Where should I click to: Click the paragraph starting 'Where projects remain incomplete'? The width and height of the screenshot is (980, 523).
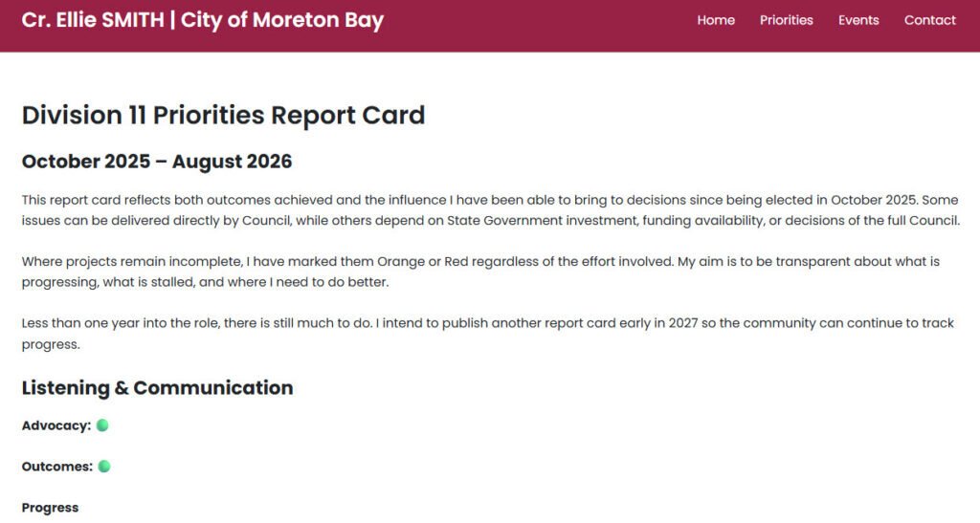(x=480, y=272)
